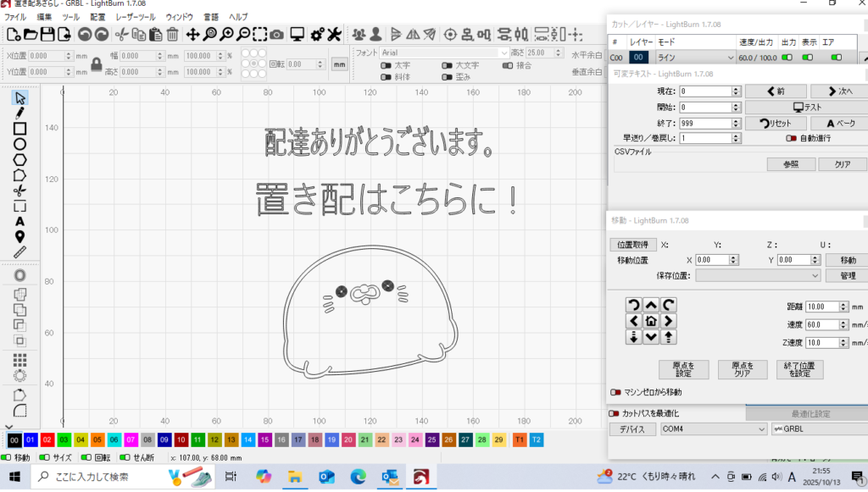Image resolution: width=868 pixels, height=492 pixels.
Task: Click the aspect ratio lock icon
Action: click(97, 64)
